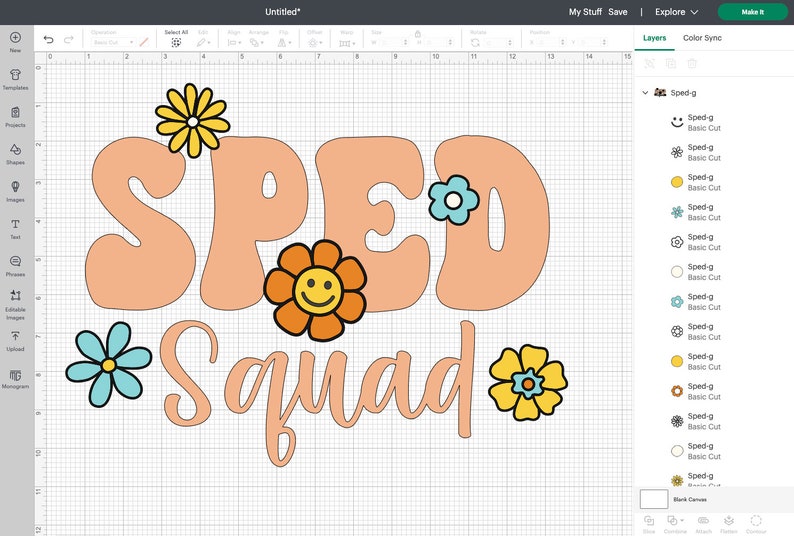The height and width of the screenshot is (536, 794).
Task: Select the blue daisy on the canvas
Action: pos(108,364)
